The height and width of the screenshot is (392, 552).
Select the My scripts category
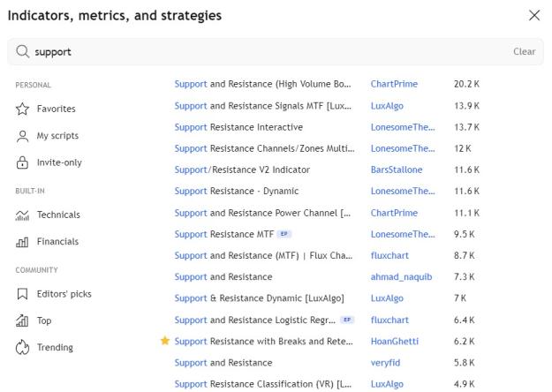[x=57, y=136]
